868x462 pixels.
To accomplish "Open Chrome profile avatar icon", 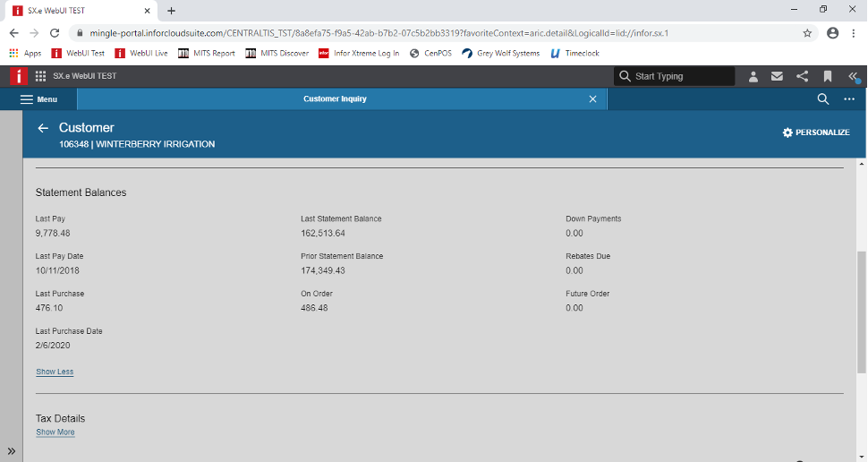I will [832, 33].
